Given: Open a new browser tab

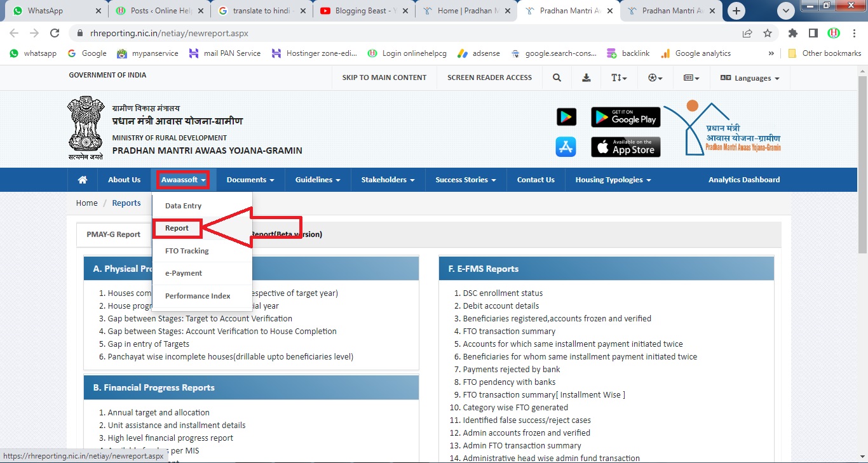Looking at the screenshot, I should (736, 11).
